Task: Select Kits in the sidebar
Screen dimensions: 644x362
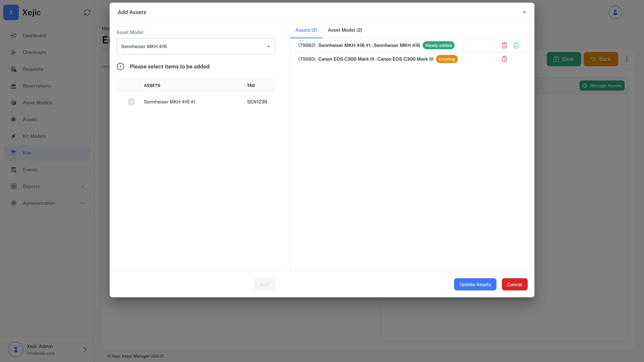Action: click(47, 153)
